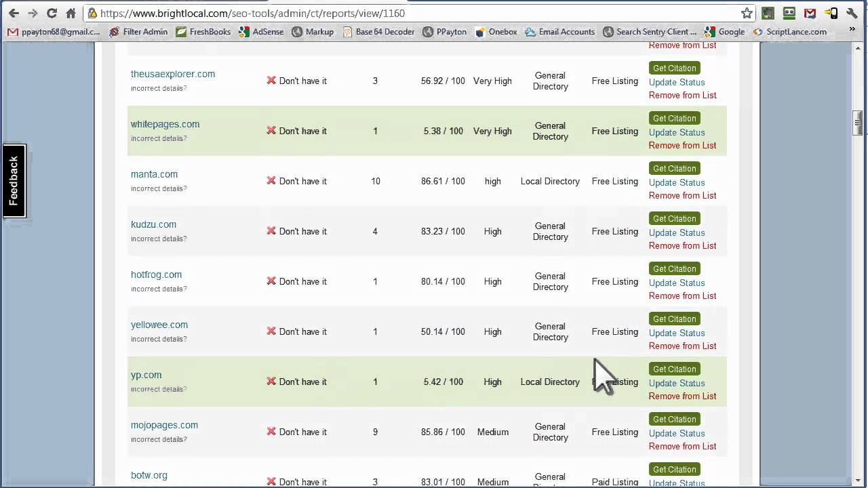This screenshot has width=868, height=488.
Task: Click Get Citation for botw.org
Action: (x=674, y=469)
